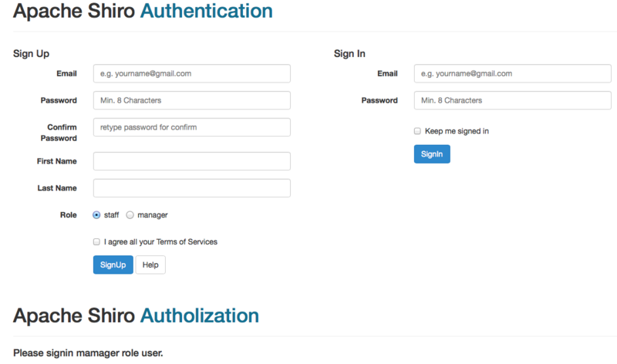Image resolution: width=617 pixels, height=364 pixels.
Task: Click the Last Name text box
Action: pyautogui.click(x=191, y=188)
